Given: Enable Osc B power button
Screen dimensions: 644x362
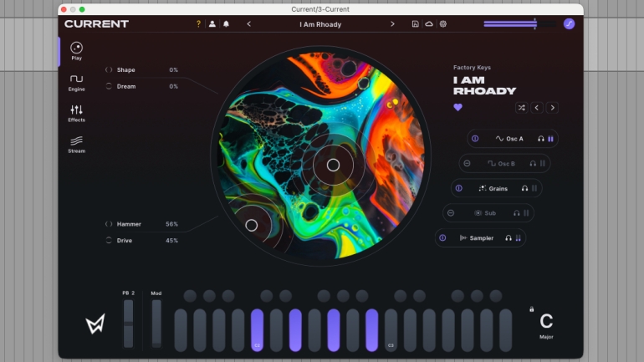Looking at the screenshot, I should pyautogui.click(x=467, y=163).
